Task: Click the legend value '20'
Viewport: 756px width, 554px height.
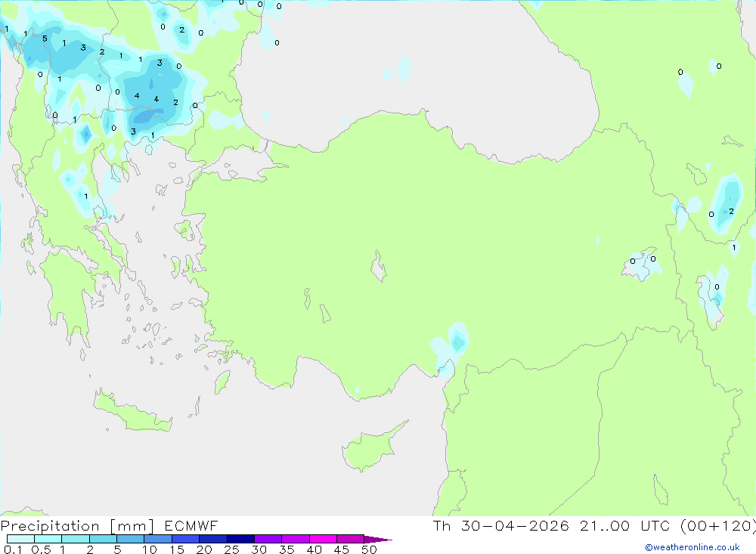Action: pyautogui.click(x=204, y=549)
